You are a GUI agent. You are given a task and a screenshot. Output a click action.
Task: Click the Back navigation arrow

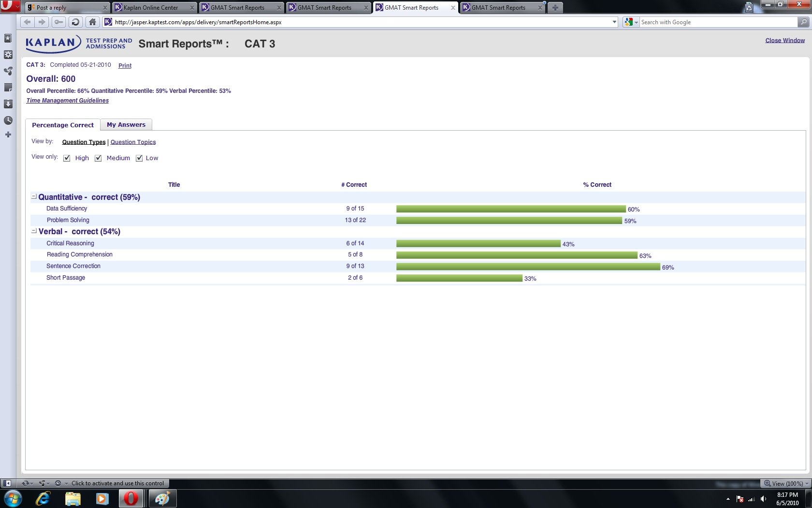coord(28,22)
